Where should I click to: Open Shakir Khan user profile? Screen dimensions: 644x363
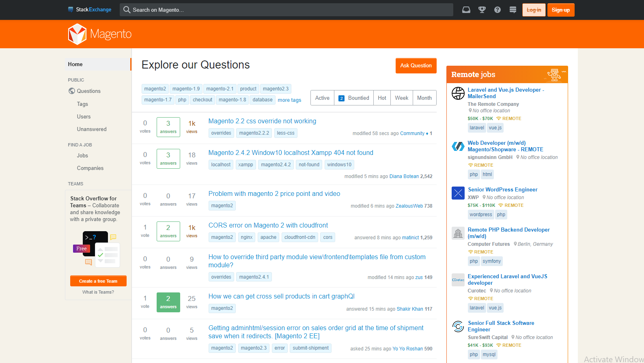coord(410,309)
